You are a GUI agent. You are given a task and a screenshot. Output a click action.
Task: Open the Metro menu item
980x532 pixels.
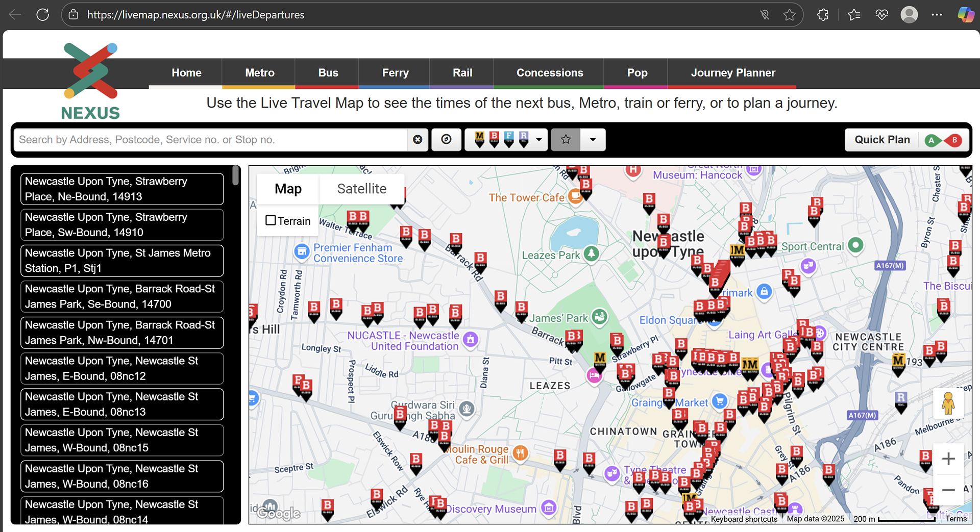click(x=260, y=73)
